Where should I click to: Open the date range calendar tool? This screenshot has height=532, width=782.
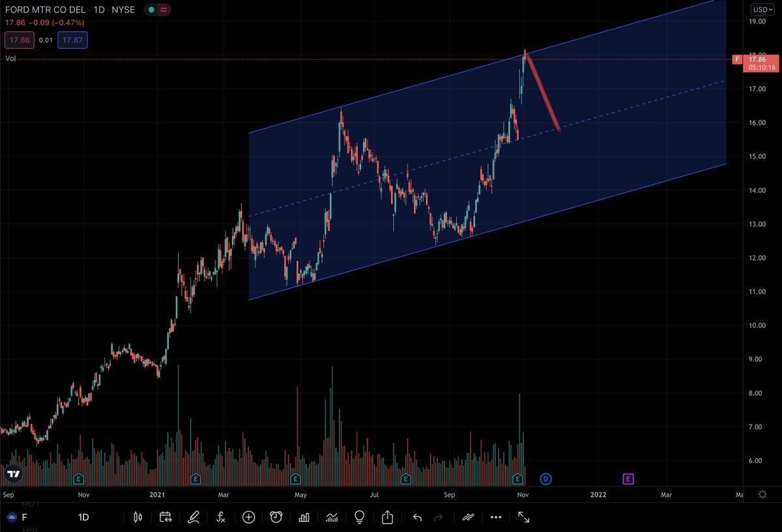(166, 518)
